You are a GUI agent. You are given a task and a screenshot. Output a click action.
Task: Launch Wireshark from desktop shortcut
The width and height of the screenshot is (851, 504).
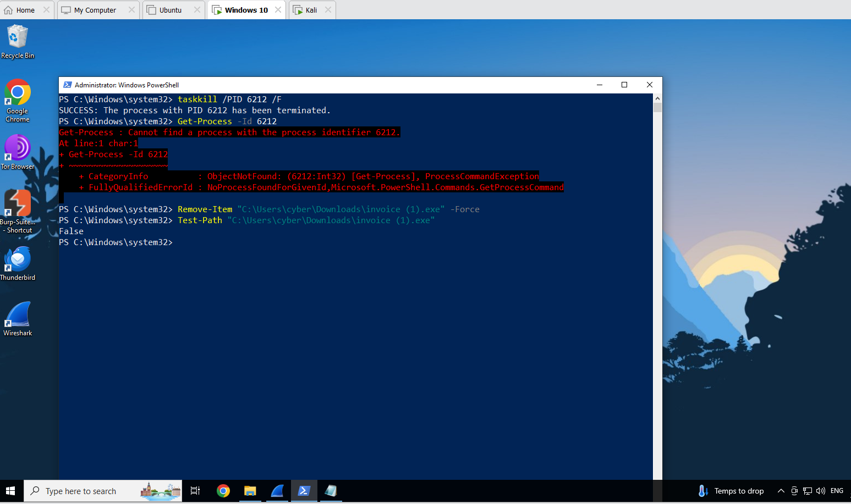[x=18, y=319]
